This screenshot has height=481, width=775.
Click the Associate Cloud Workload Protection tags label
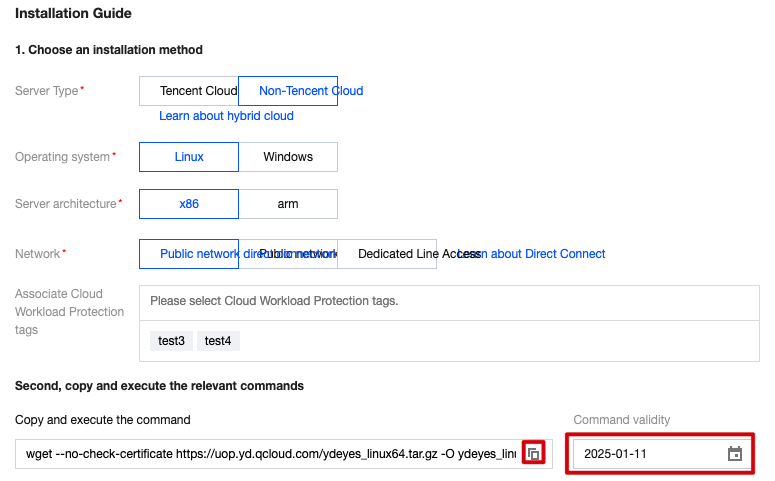point(70,312)
